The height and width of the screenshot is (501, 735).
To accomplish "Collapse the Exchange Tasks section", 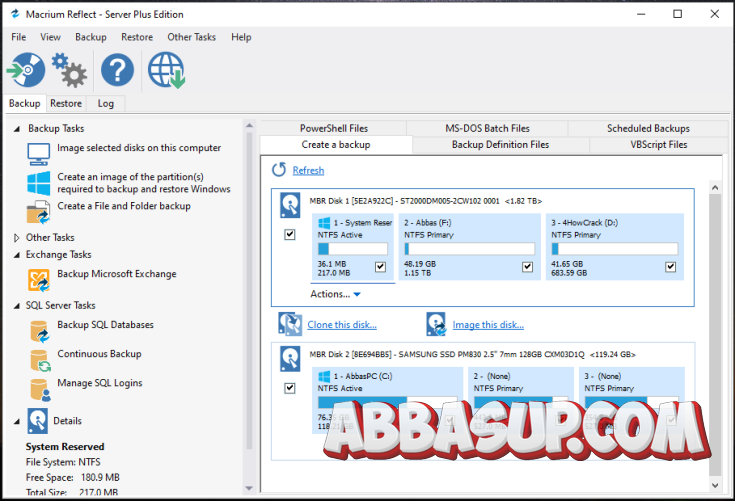I will [x=17, y=255].
